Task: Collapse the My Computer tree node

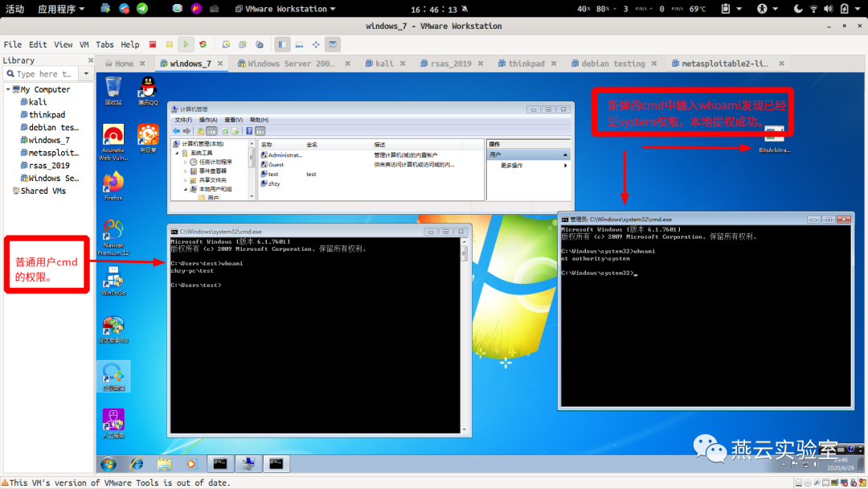Action: 8,89
